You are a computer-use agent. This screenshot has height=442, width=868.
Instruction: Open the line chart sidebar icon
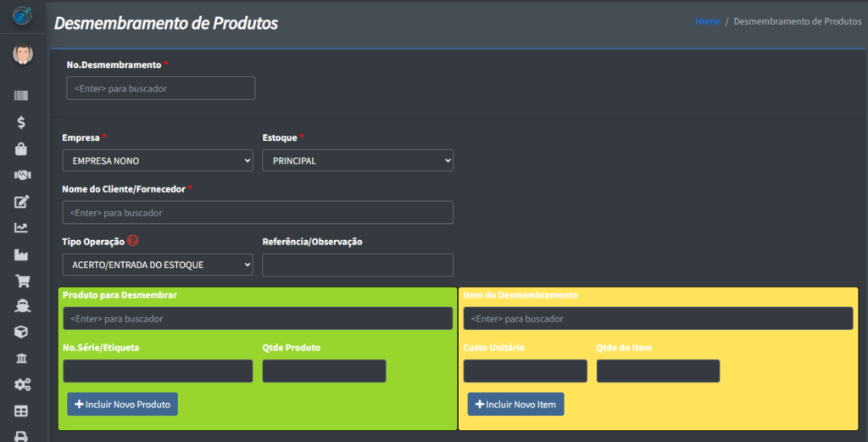click(21, 227)
